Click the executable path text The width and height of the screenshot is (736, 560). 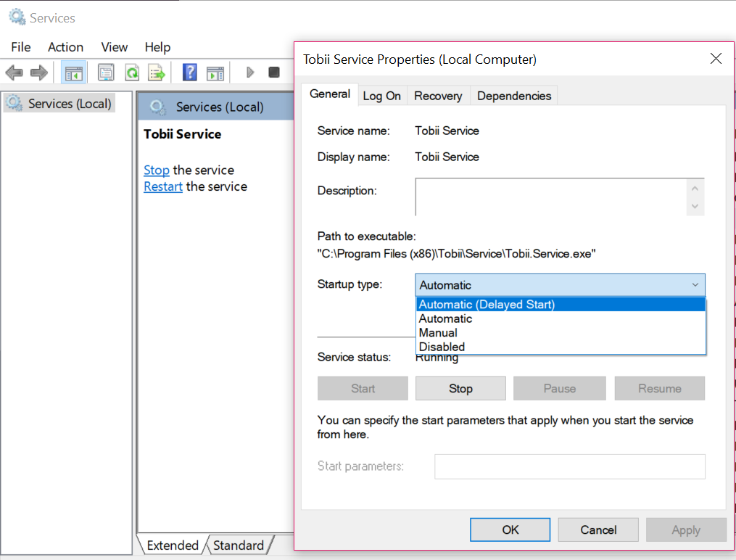(456, 254)
